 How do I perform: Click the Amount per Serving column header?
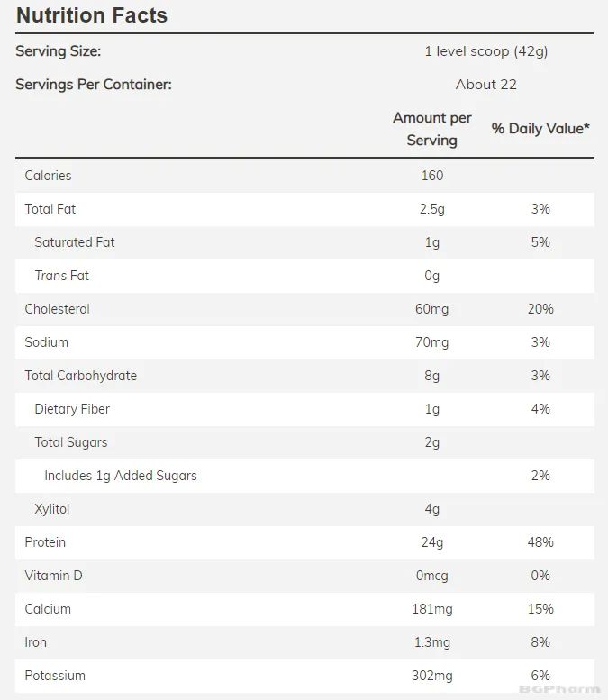[432, 129]
